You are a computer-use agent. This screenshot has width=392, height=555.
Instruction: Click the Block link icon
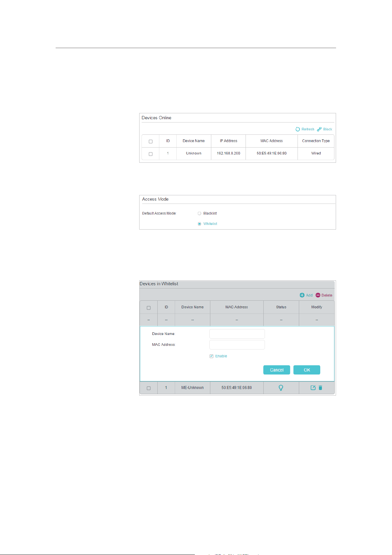click(x=319, y=129)
